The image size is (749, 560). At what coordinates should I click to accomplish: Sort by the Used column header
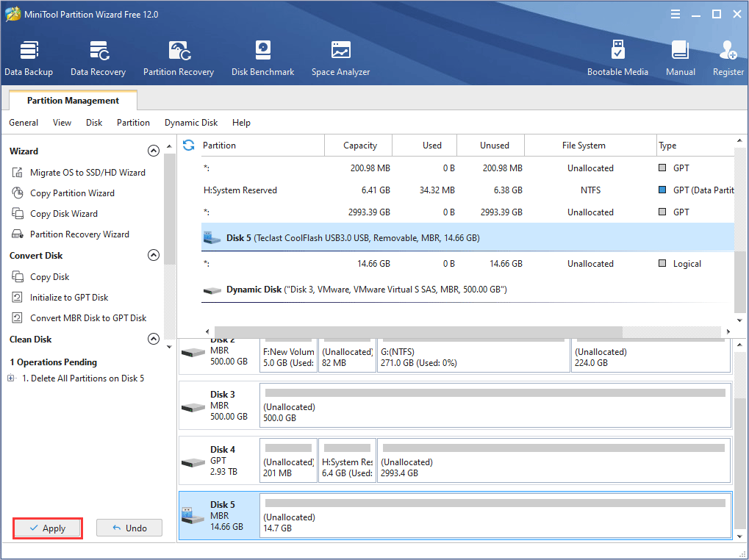[425, 145]
